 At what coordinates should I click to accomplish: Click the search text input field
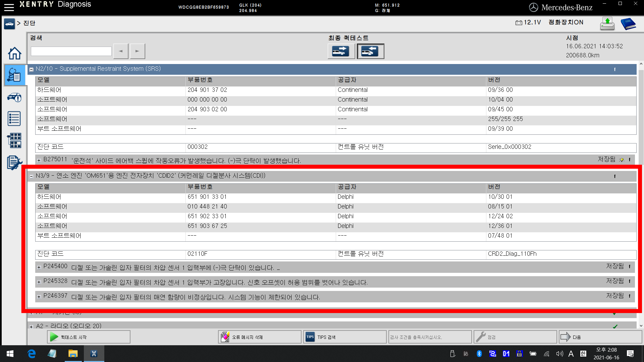pos(71,51)
